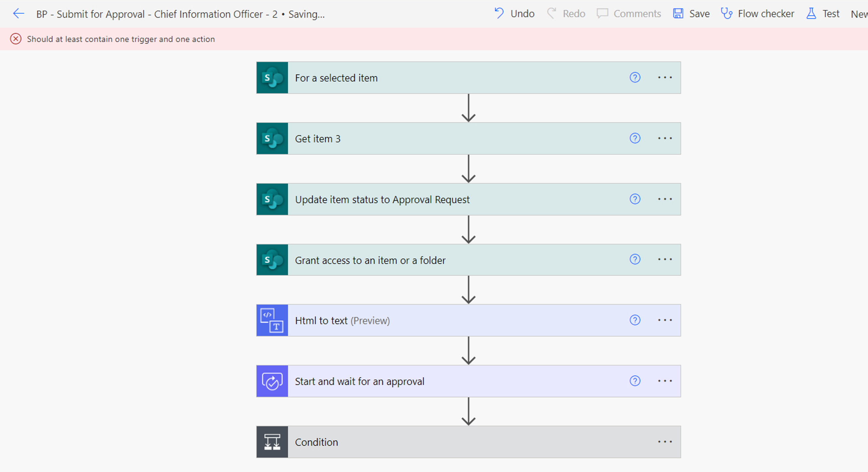Screen dimensions: 868x472
Task: Click the flow title text
Action: 157,14
